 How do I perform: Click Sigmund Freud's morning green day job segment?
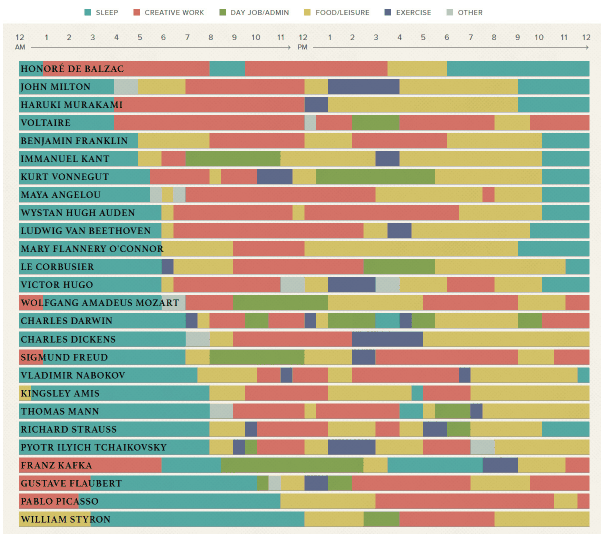pos(257,357)
